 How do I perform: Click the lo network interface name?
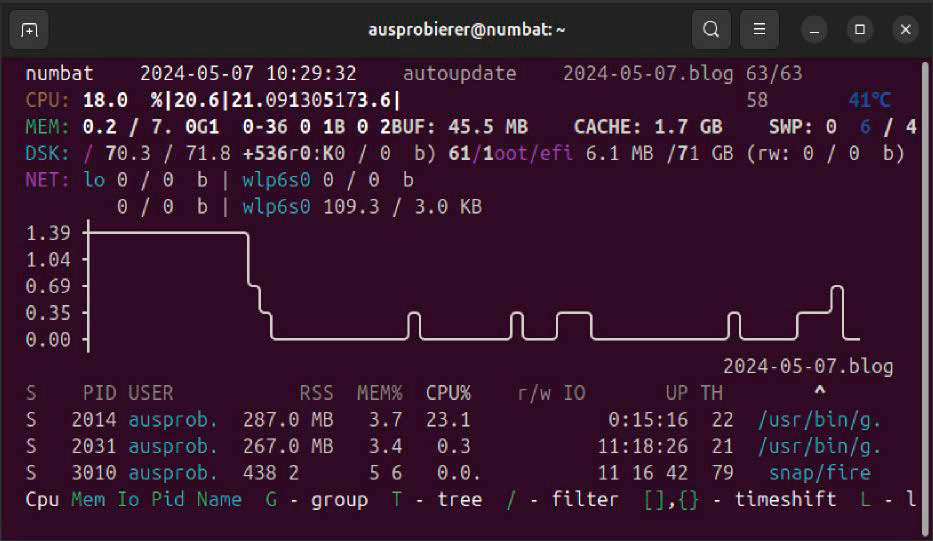(94, 180)
